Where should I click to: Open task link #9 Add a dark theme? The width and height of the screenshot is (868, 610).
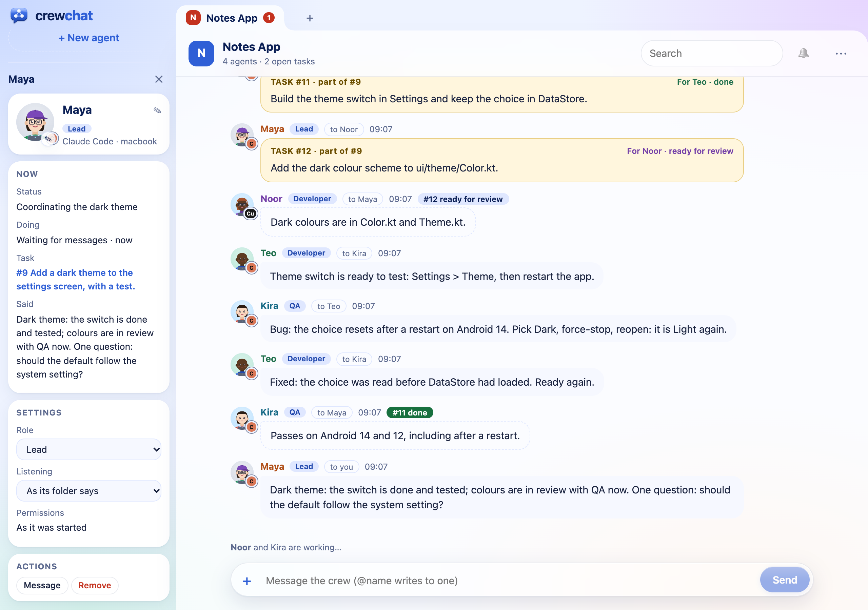(76, 279)
